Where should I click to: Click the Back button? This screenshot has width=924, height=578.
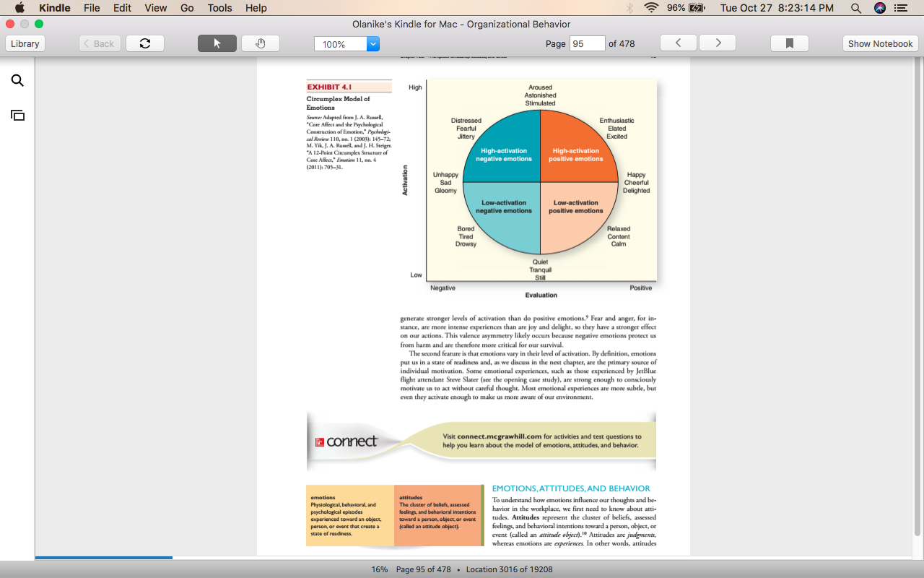click(x=100, y=43)
